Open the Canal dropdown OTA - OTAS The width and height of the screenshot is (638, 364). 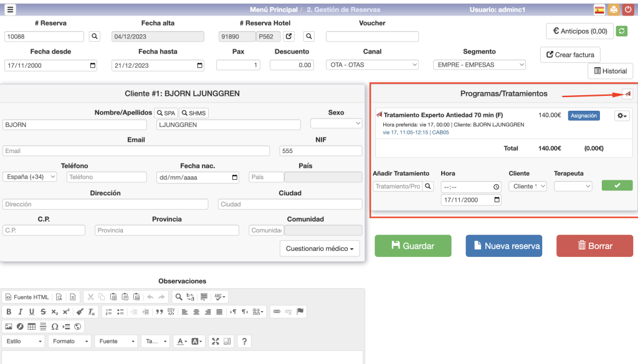pos(372,65)
